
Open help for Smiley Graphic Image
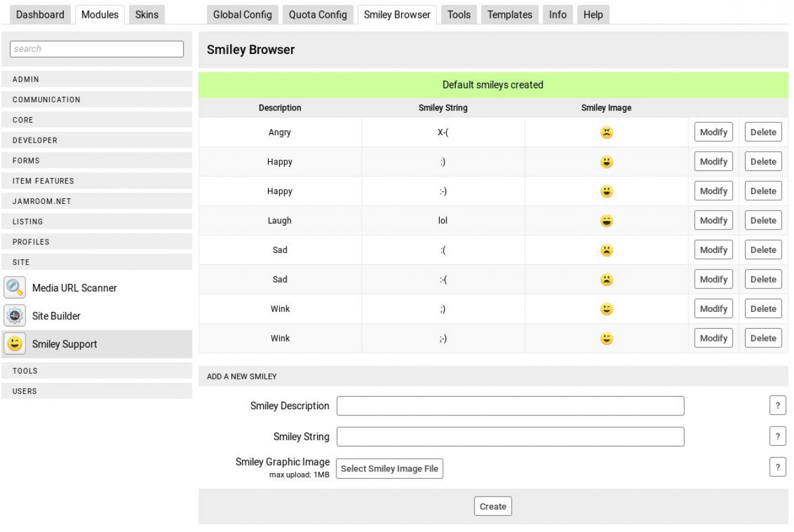point(777,468)
